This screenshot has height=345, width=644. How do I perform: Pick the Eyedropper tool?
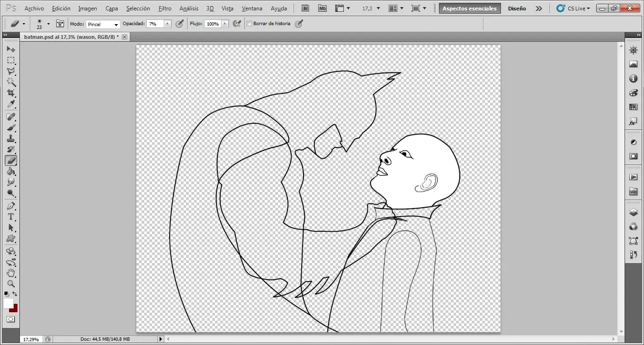(10, 104)
